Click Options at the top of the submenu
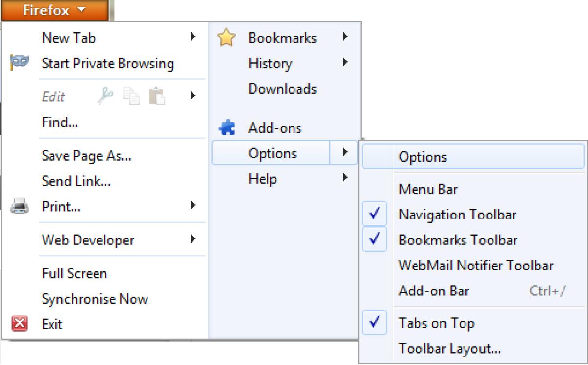This screenshot has height=365, width=588. pos(422,157)
